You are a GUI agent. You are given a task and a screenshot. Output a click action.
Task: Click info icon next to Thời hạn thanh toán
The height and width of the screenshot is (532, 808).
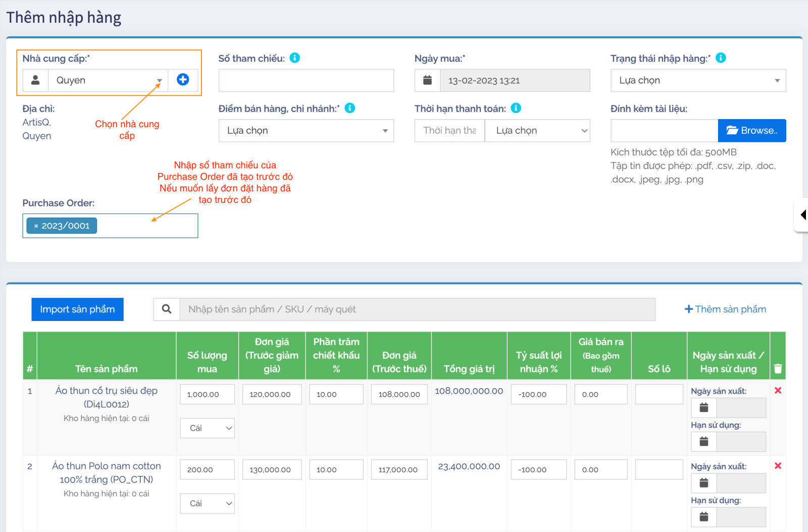click(516, 108)
